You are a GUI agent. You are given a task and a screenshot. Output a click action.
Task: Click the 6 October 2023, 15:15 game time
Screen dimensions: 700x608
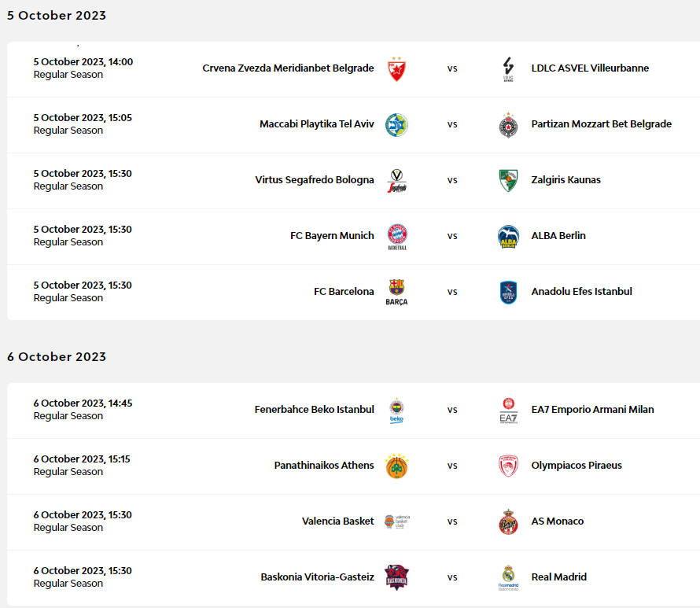82,459
